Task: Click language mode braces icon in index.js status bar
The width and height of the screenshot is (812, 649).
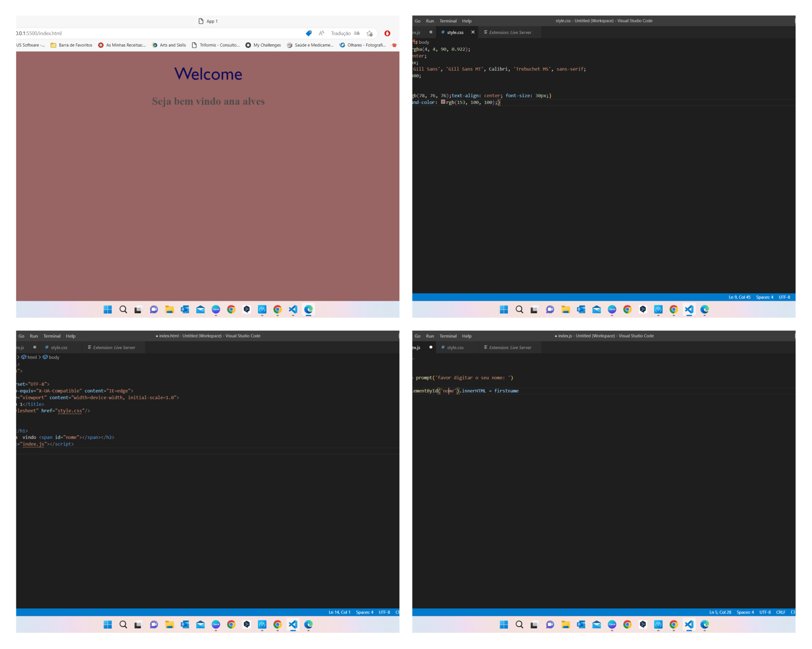Action: [792, 612]
